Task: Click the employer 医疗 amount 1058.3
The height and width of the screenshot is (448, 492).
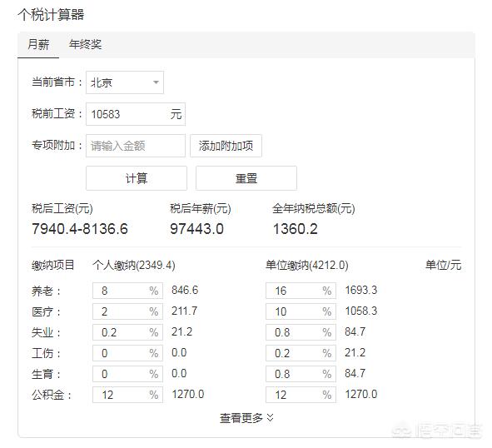Action: coord(361,311)
